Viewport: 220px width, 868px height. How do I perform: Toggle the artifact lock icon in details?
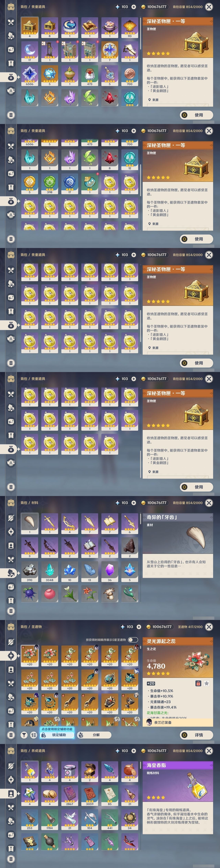click(x=198, y=683)
